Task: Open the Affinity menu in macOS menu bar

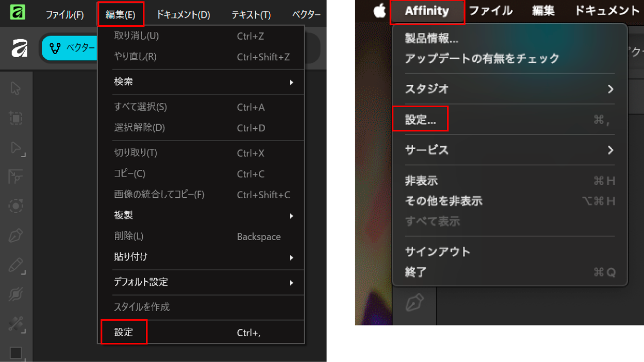Action: 427,11
